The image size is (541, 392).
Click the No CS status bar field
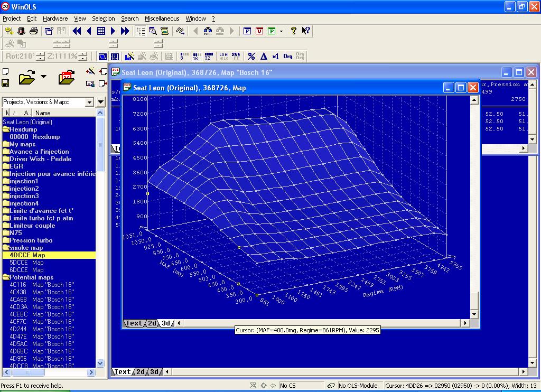(301, 386)
